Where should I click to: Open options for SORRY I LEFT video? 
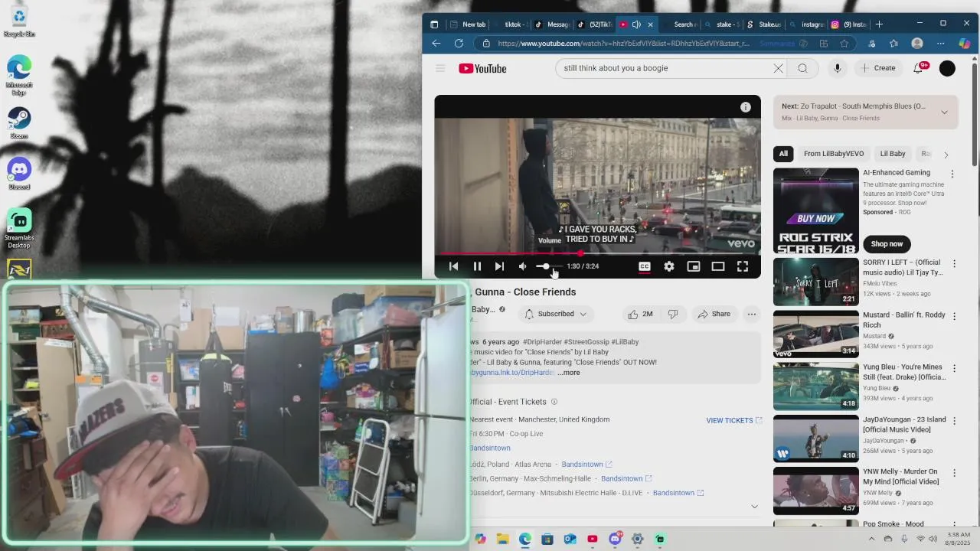click(x=954, y=264)
